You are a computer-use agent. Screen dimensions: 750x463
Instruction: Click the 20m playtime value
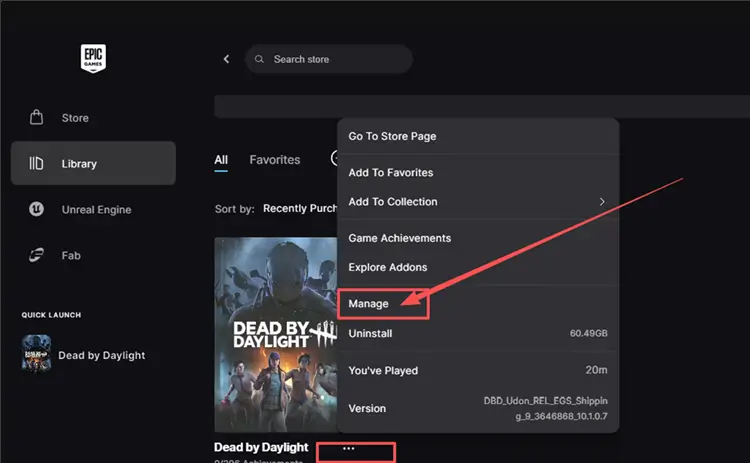[596, 370]
